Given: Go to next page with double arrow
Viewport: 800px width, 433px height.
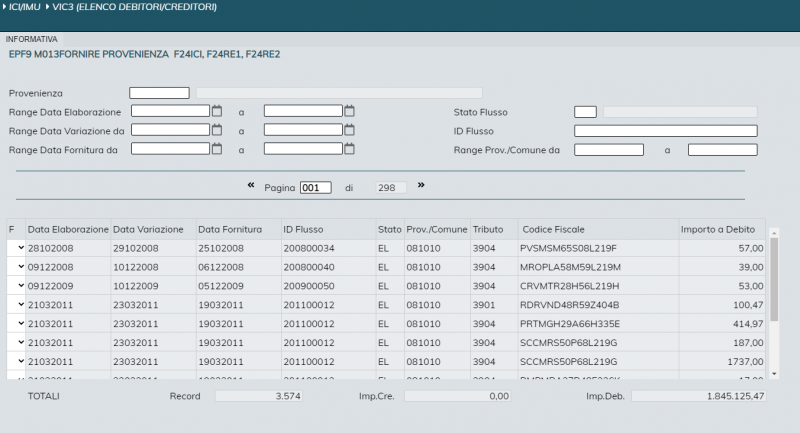Looking at the screenshot, I should 421,185.
